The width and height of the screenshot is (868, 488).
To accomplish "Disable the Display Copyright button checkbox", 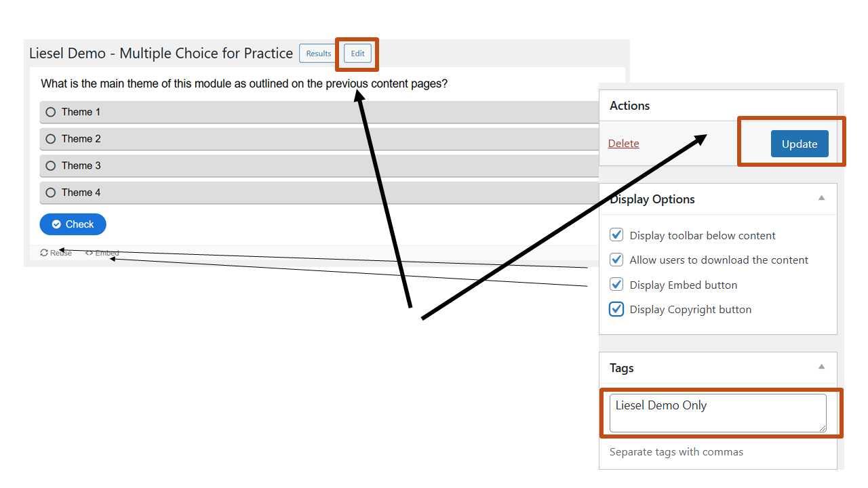I will [x=616, y=309].
